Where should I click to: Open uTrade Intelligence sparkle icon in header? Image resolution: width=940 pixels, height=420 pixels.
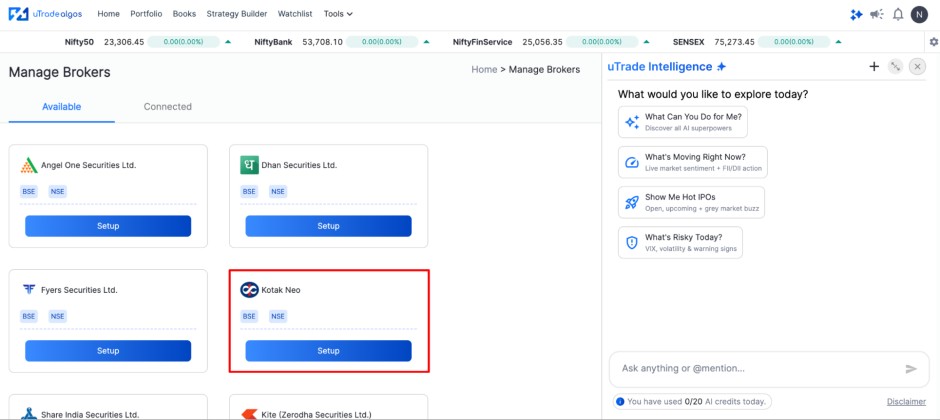click(856, 14)
